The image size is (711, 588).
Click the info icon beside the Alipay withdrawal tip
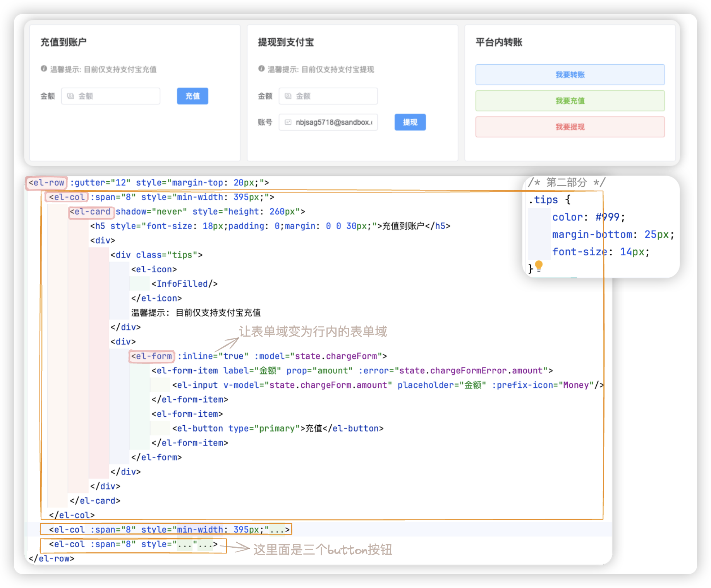(x=261, y=69)
